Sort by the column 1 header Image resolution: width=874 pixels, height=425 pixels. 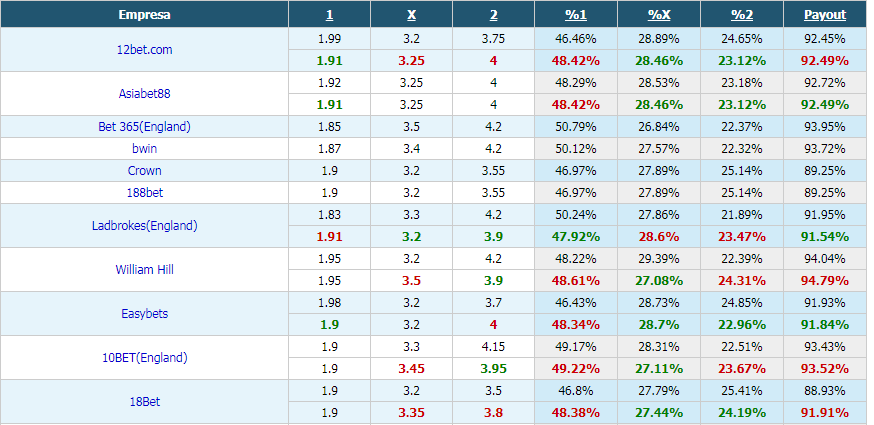(x=329, y=15)
